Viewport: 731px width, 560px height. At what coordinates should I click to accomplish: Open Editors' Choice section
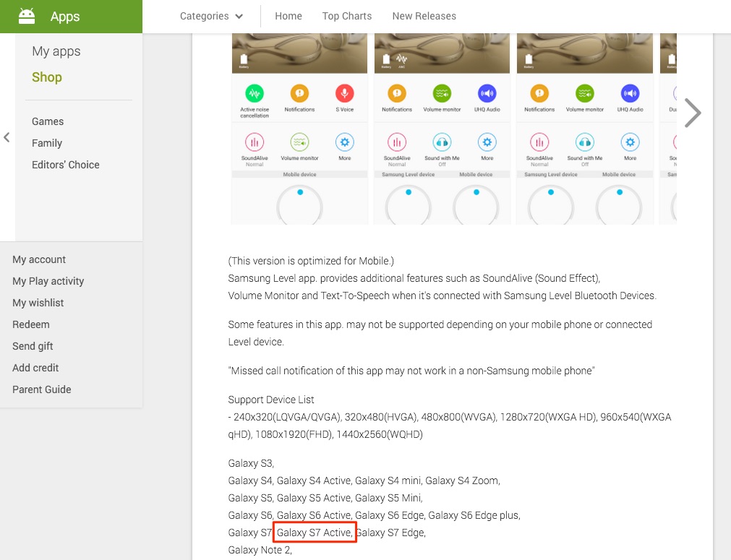click(x=66, y=165)
